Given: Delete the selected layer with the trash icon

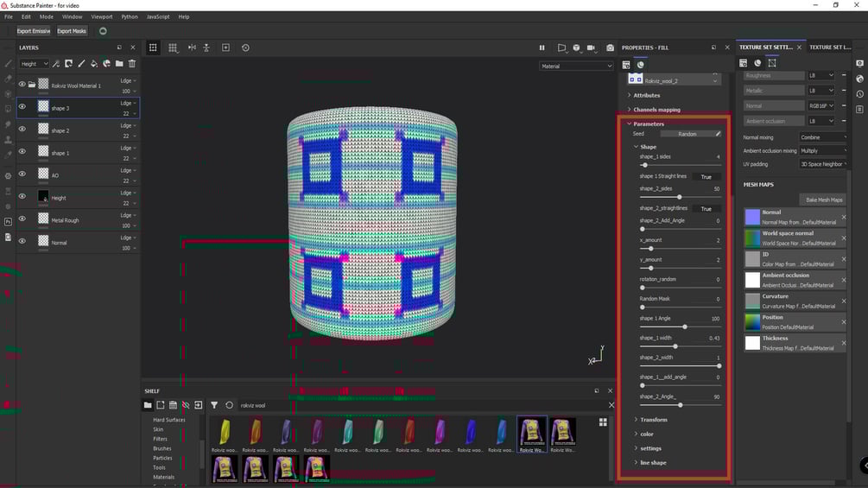Looking at the screenshot, I should (x=132, y=64).
